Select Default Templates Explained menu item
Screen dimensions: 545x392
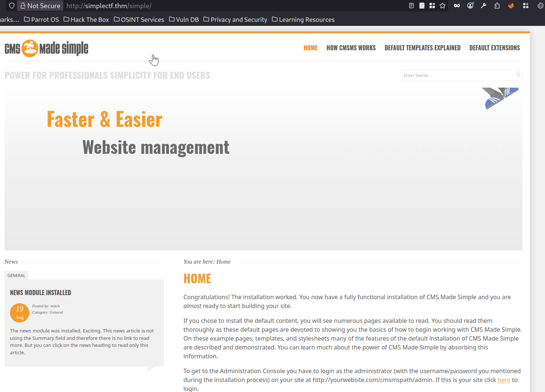(423, 48)
